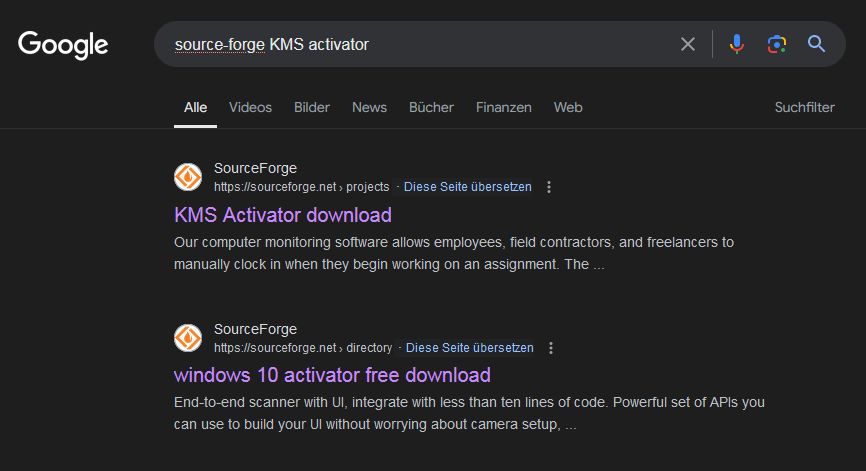Open three-dot menu for windows 10 activator result
This screenshot has width=866, height=471.
coord(551,348)
